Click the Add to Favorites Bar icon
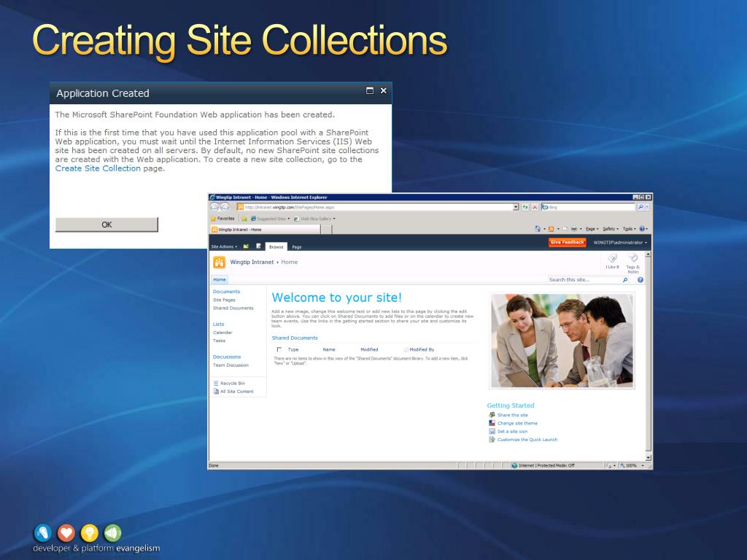The height and width of the screenshot is (560, 747). 244,219
